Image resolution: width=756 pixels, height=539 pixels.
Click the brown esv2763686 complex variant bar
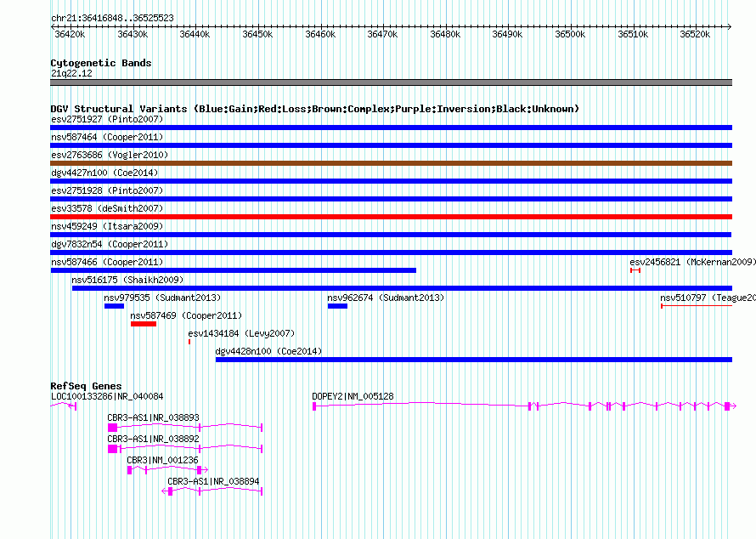pyautogui.click(x=391, y=163)
